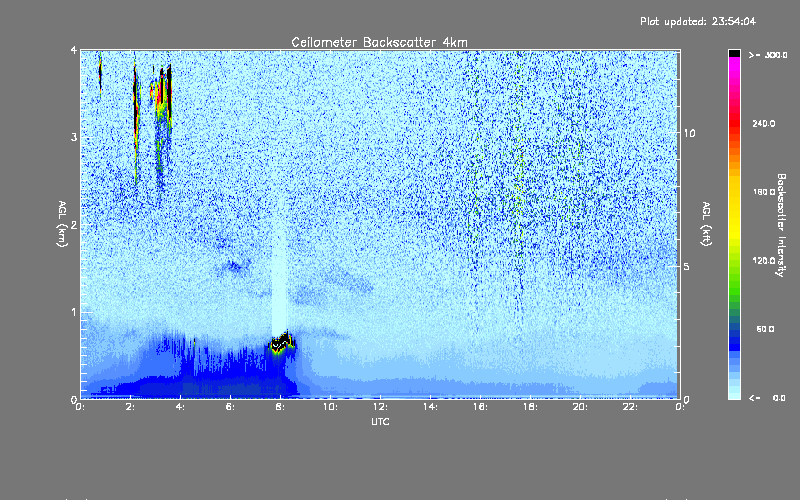The width and height of the screenshot is (800, 500).
Task: Click the '120.0' colorbar label
Action: pos(764,260)
